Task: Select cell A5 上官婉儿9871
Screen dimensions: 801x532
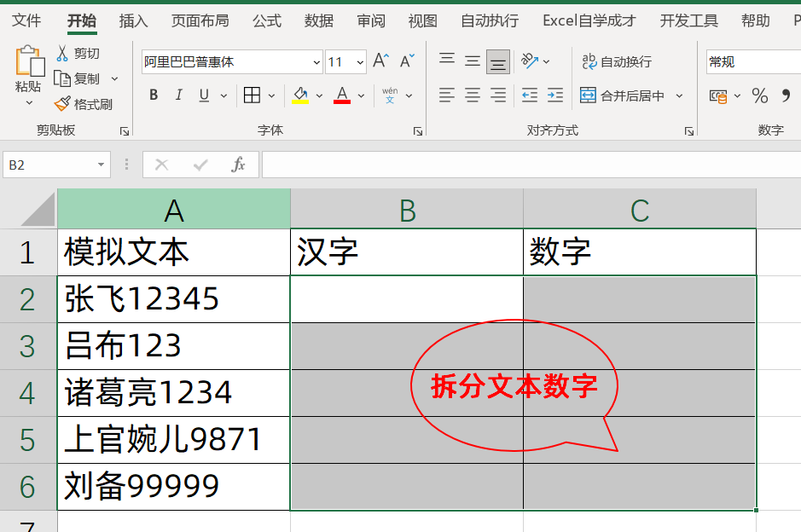Action: click(174, 440)
